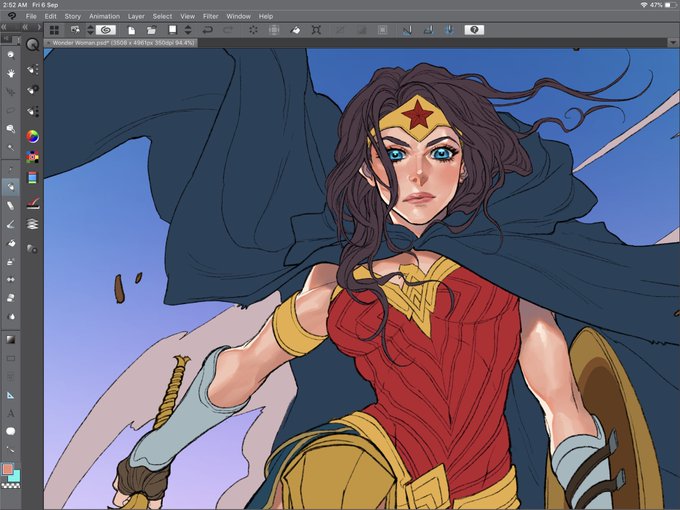Click the four-square grid command bar icon
The height and width of the screenshot is (510, 680).
click(x=54, y=30)
